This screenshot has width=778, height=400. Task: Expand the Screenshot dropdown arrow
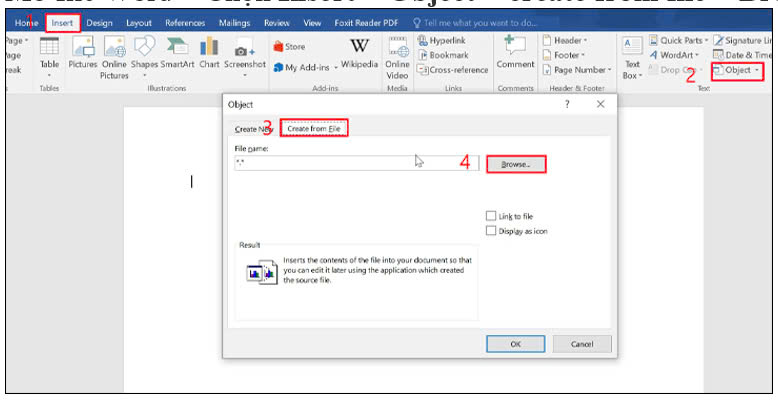pyautogui.click(x=245, y=76)
